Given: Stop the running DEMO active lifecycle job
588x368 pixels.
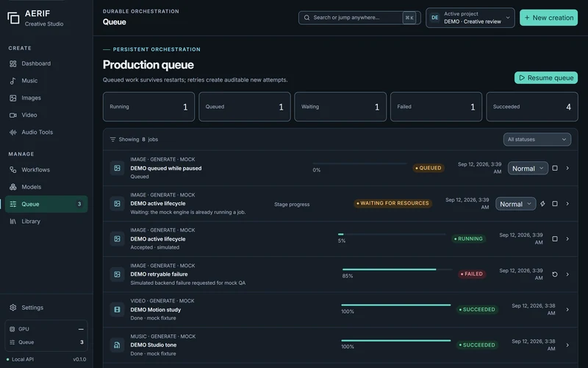Looking at the screenshot, I should coord(555,238).
